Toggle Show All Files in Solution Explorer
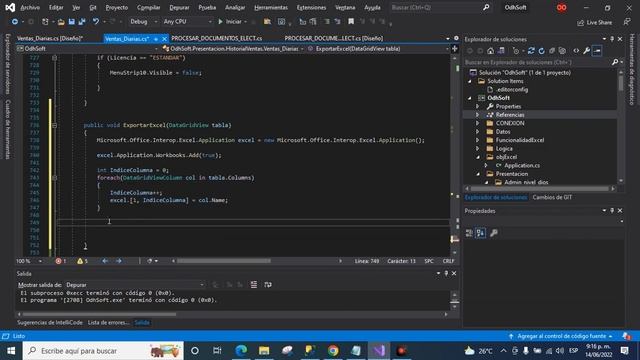 pos(562,51)
